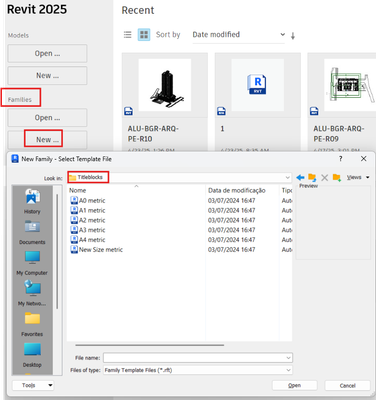The width and height of the screenshot is (376, 400).
Task: Create a new folder icon
Action: coord(337,178)
